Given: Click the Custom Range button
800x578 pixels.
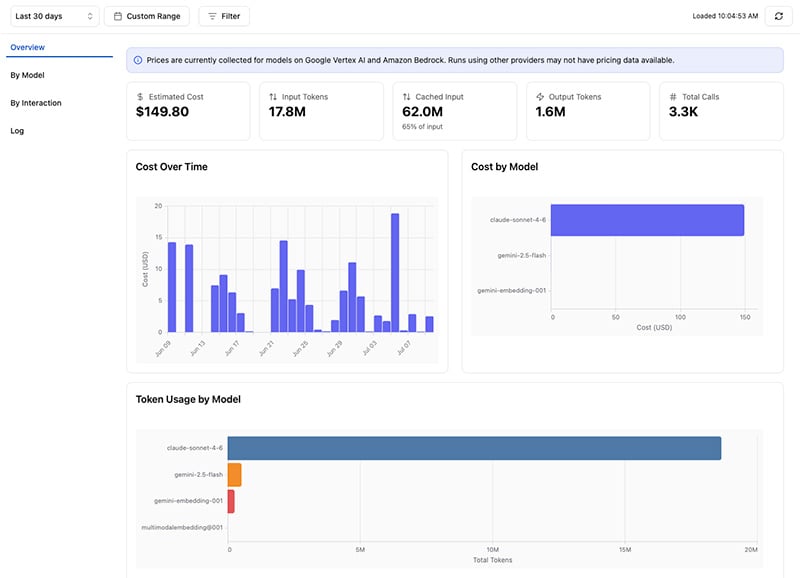Looking at the screenshot, I should (147, 16).
